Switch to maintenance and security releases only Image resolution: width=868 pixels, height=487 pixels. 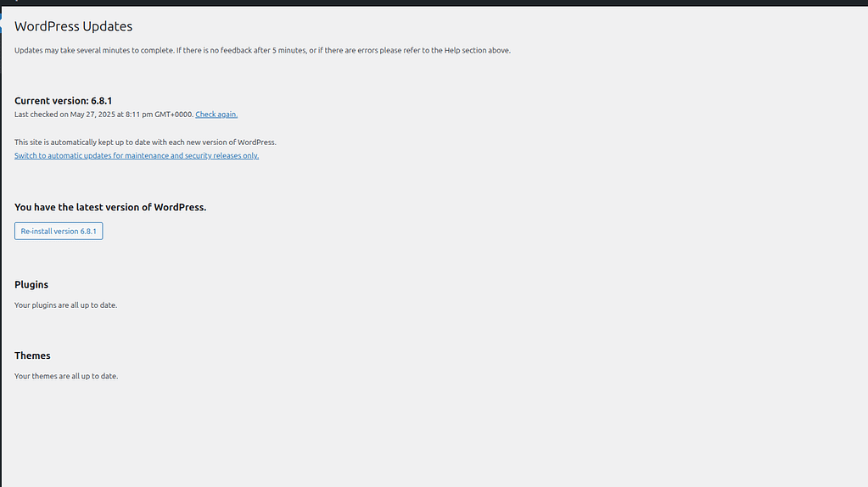[137, 156]
